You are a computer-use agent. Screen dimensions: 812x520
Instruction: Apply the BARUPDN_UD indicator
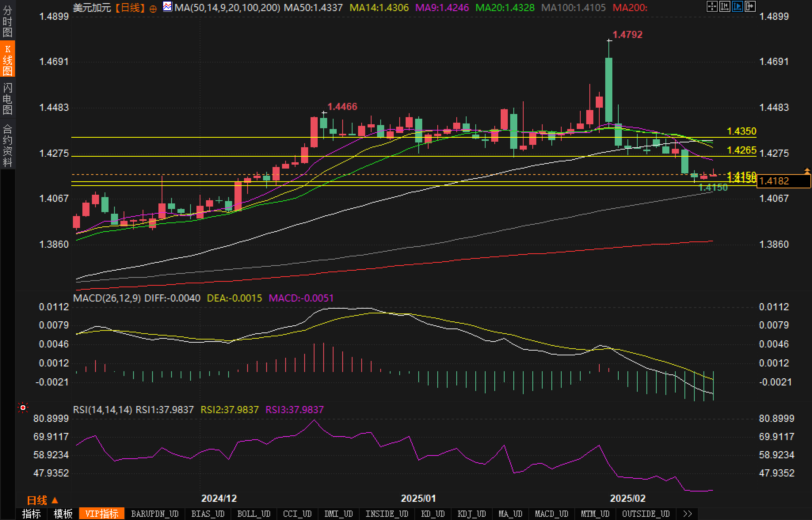click(x=155, y=514)
